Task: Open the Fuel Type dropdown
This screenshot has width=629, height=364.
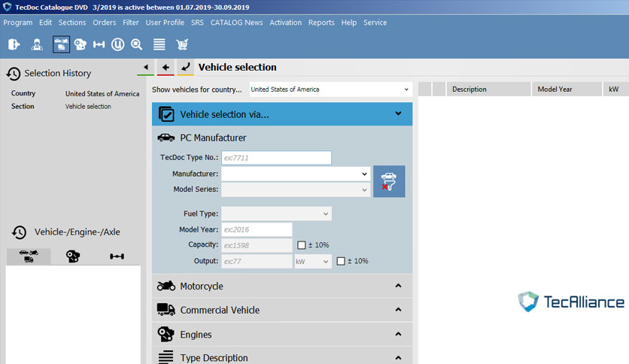Action: click(276, 214)
